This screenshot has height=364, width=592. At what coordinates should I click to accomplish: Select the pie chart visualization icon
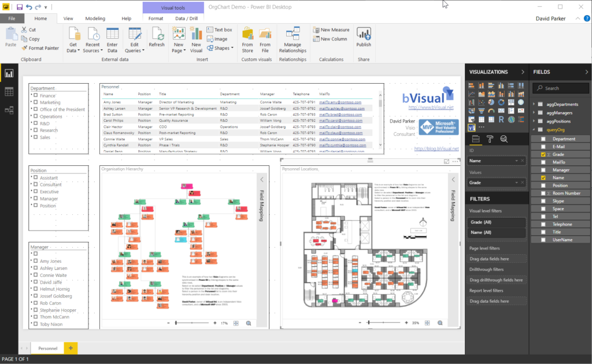[491, 102]
